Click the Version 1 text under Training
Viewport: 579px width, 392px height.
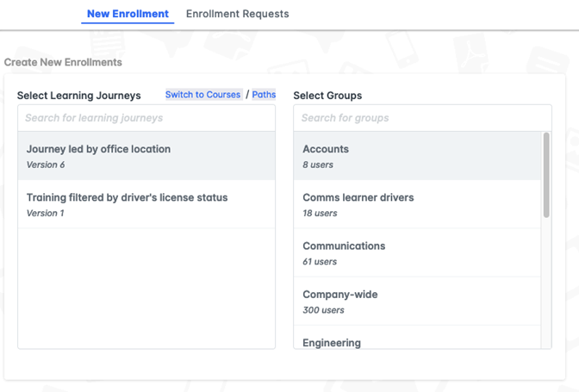click(46, 213)
